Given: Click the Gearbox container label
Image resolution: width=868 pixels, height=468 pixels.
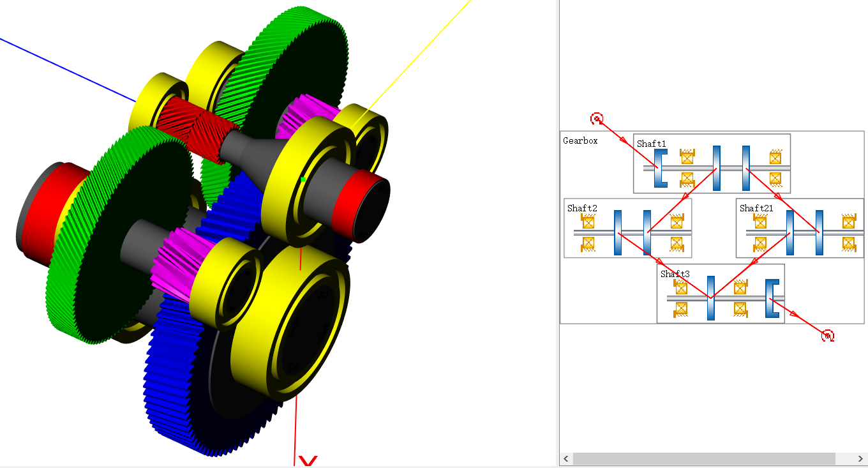Looking at the screenshot, I should click(580, 141).
